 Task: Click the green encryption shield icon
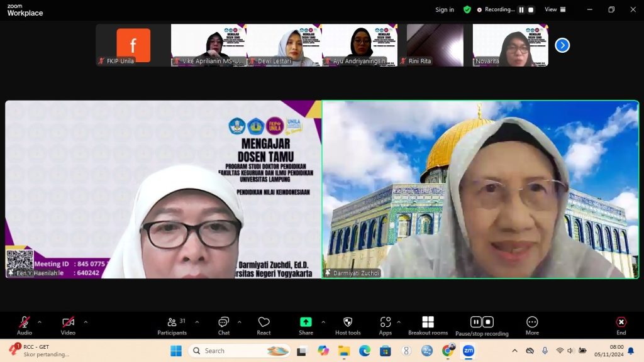coord(467,9)
